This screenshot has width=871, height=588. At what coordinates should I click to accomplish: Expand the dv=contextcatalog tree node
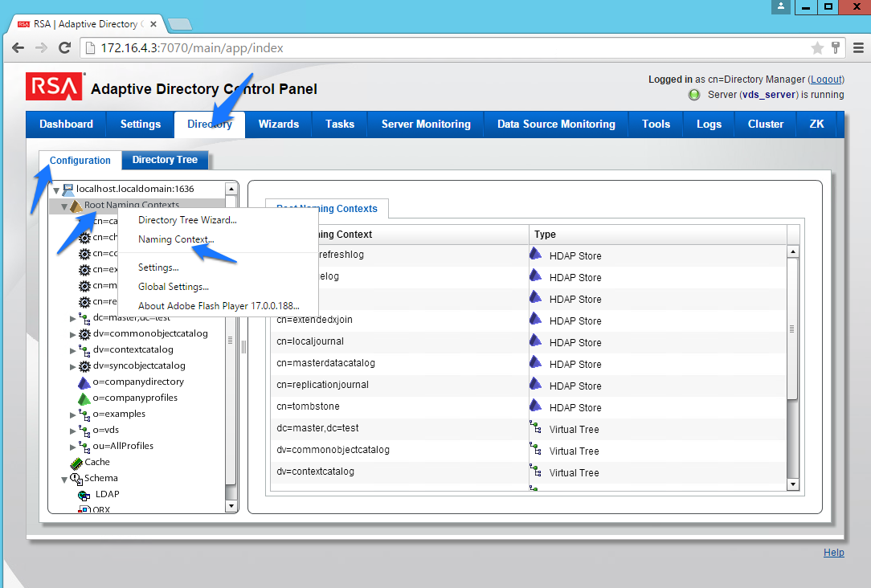(73, 351)
